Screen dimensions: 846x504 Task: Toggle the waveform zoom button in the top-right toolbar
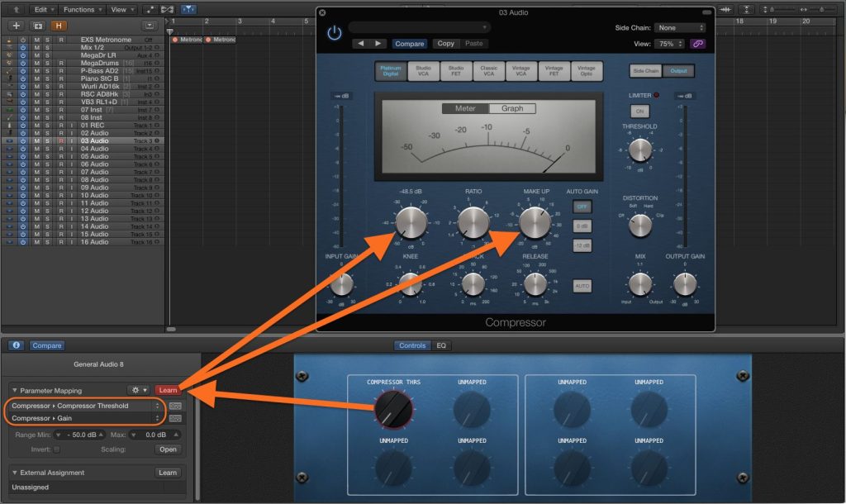[x=726, y=9]
